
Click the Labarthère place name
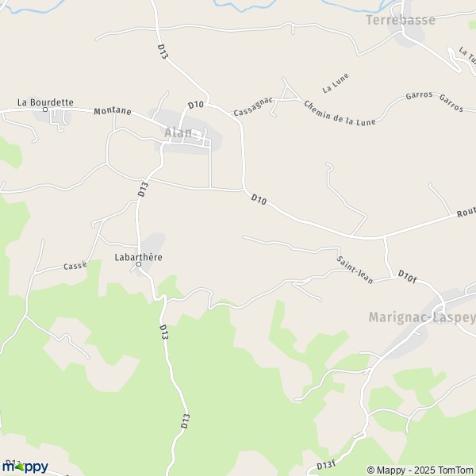coord(138,257)
